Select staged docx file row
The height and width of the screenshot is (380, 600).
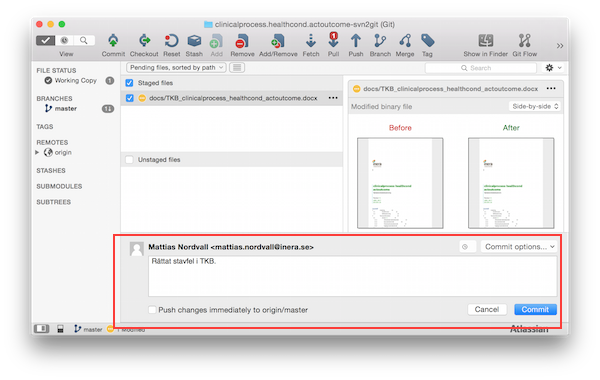pos(232,98)
